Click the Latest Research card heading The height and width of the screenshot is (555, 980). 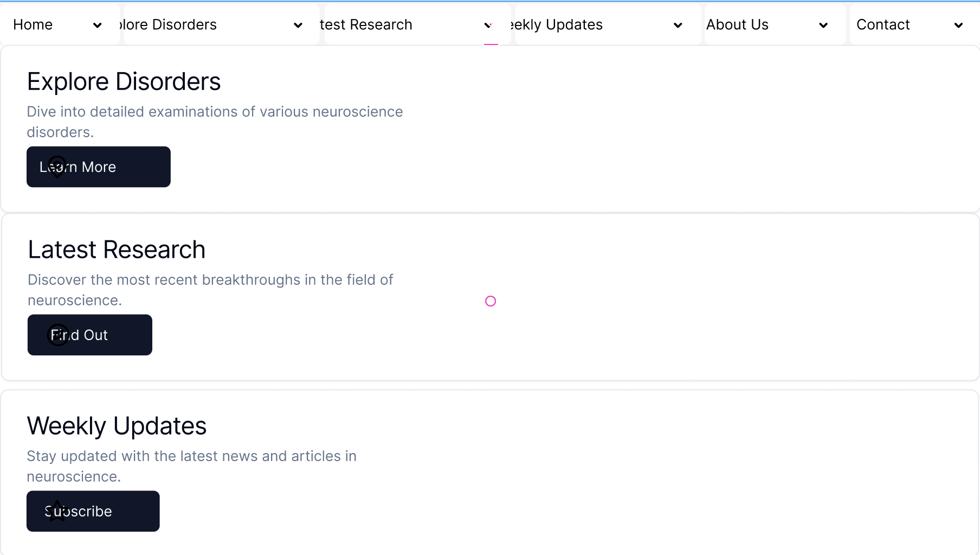[x=117, y=250]
